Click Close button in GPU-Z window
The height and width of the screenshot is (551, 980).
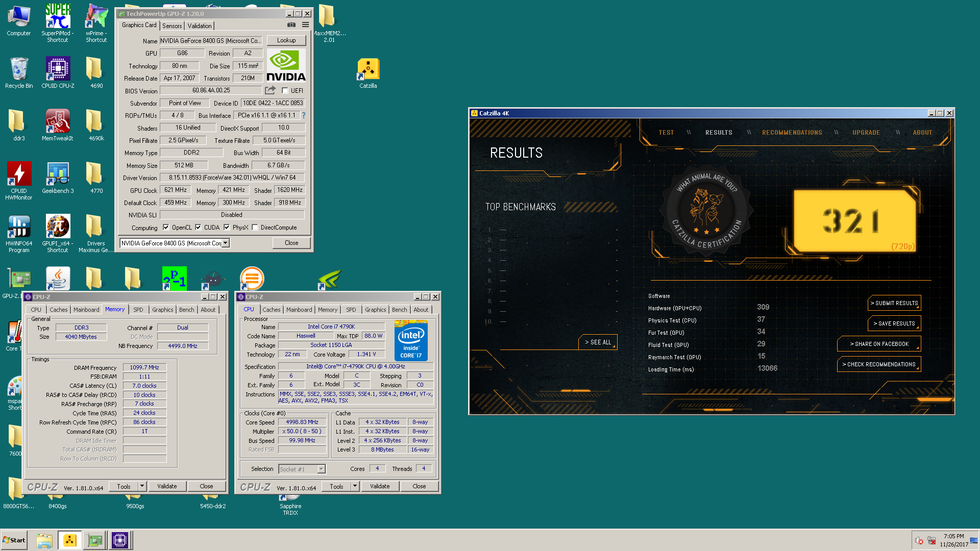pyautogui.click(x=291, y=243)
